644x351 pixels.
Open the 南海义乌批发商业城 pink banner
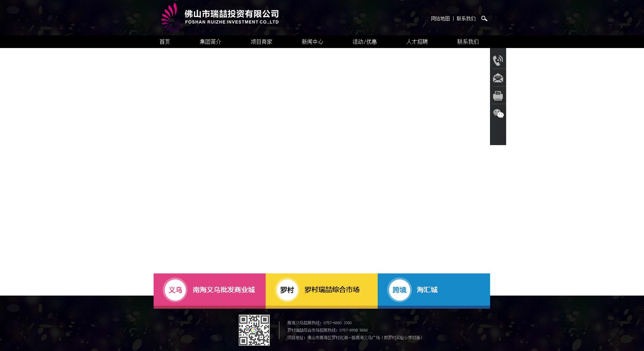coord(224,290)
